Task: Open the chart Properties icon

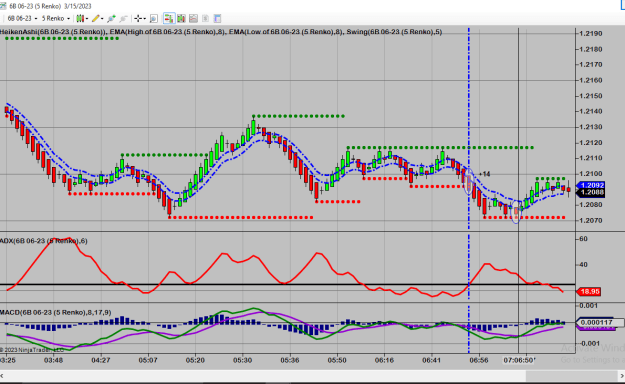Action: 217,18
